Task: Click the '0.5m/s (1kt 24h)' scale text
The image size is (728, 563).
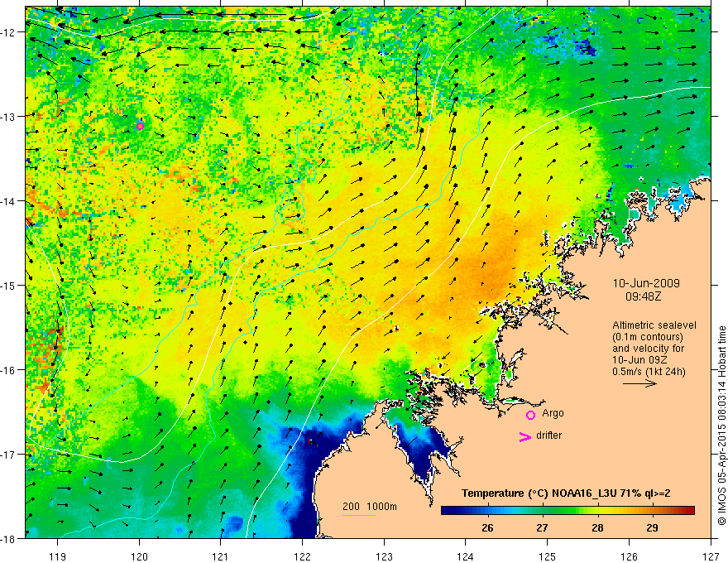Action: [649, 371]
